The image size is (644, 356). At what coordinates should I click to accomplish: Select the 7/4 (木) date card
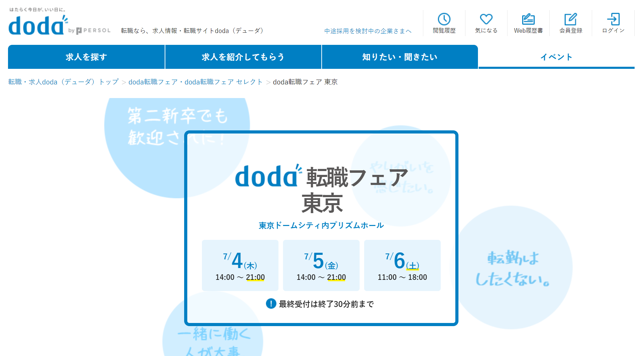(x=240, y=265)
